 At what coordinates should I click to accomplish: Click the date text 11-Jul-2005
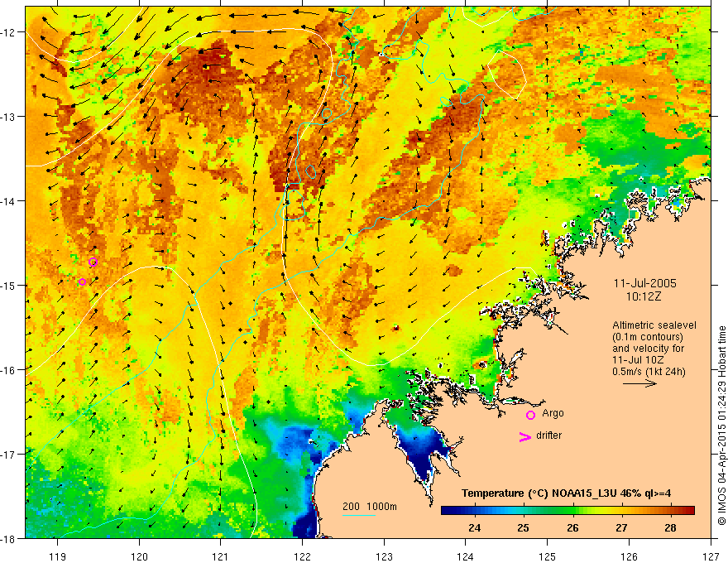click(645, 283)
